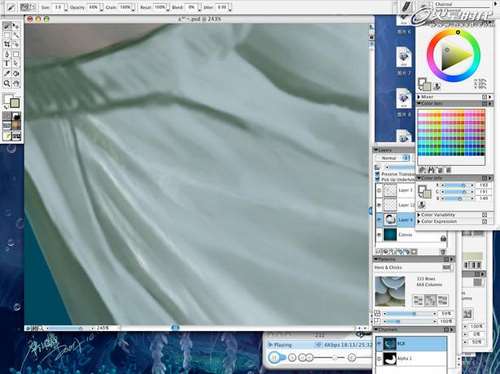Click the lock icon on Canvas layer

click(x=443, y=238)
